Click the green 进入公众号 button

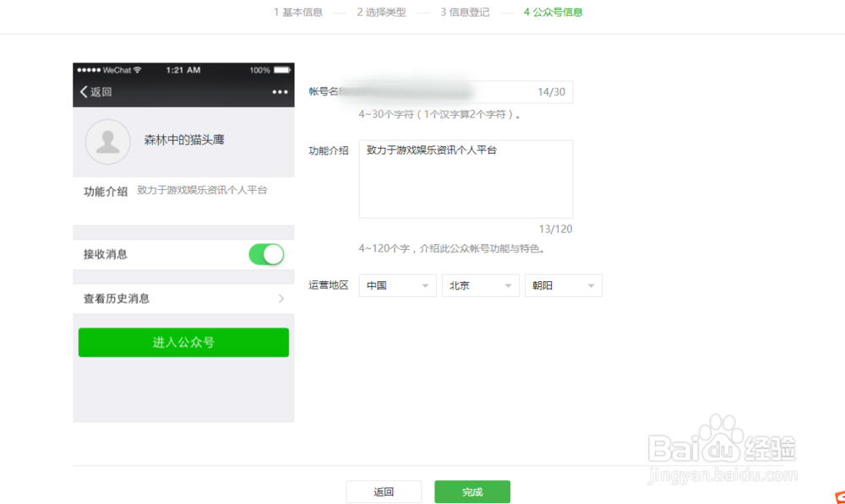click(x=183, y=343)
